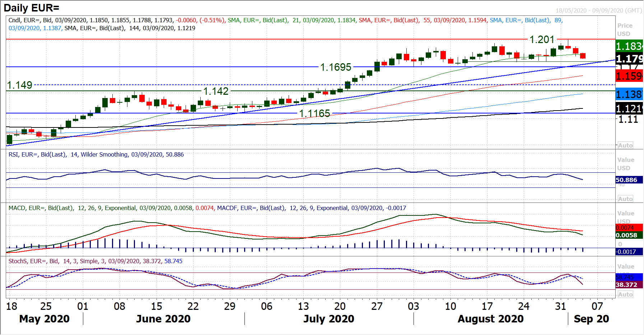Click the StochS indicator legend text
This screenshot has width=644, height=335.
coord(95,261)
